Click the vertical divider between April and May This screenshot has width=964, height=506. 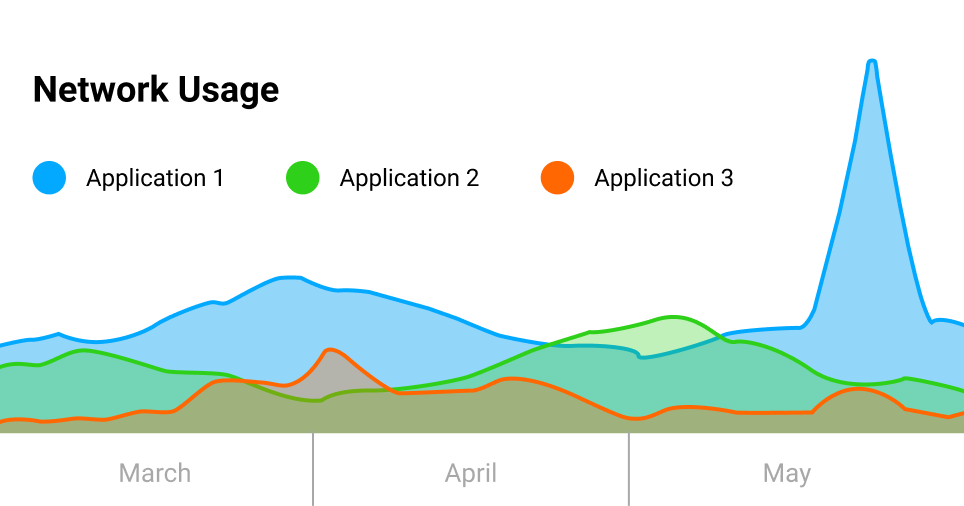coord(629,469)
